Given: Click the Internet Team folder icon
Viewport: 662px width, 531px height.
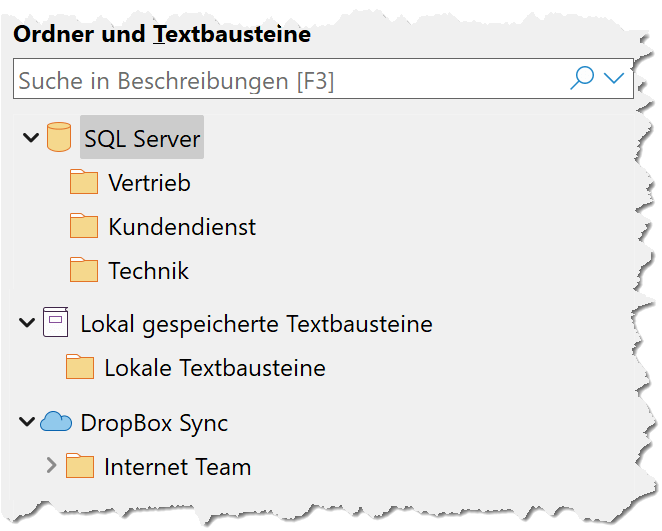Looking at the screenshot, I should (80, 466).
